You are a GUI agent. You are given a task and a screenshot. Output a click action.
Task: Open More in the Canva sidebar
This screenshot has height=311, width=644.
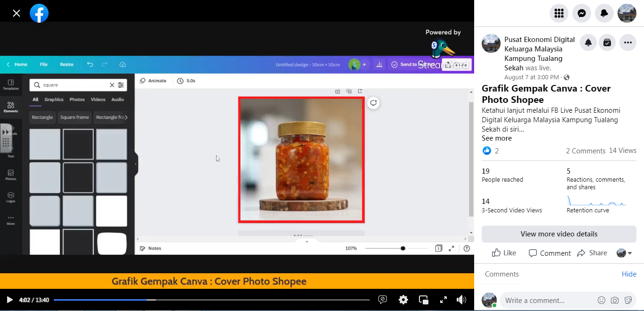(11, 220)
